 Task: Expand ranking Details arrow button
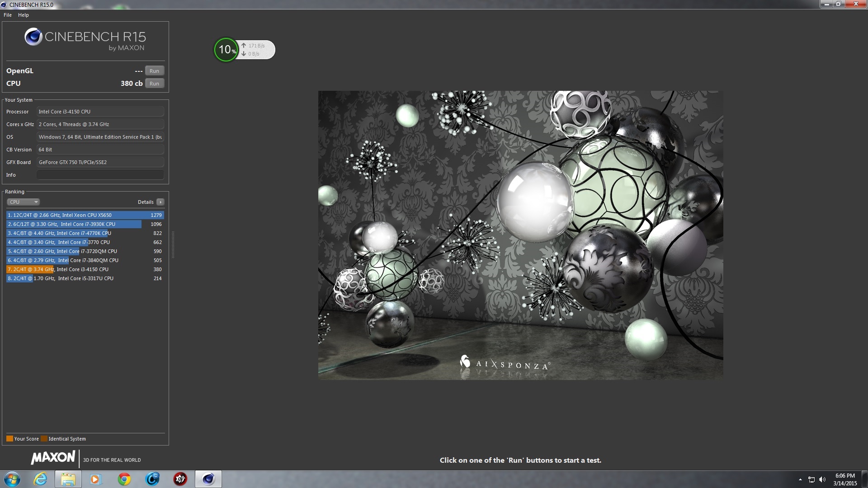[160, 202]
